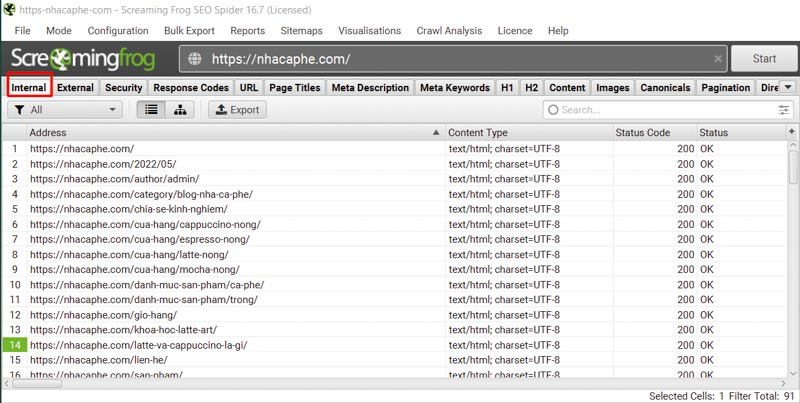This screenshot has width=800, height=403.
Task: Click the Export button
Action: tap(237, 110)
